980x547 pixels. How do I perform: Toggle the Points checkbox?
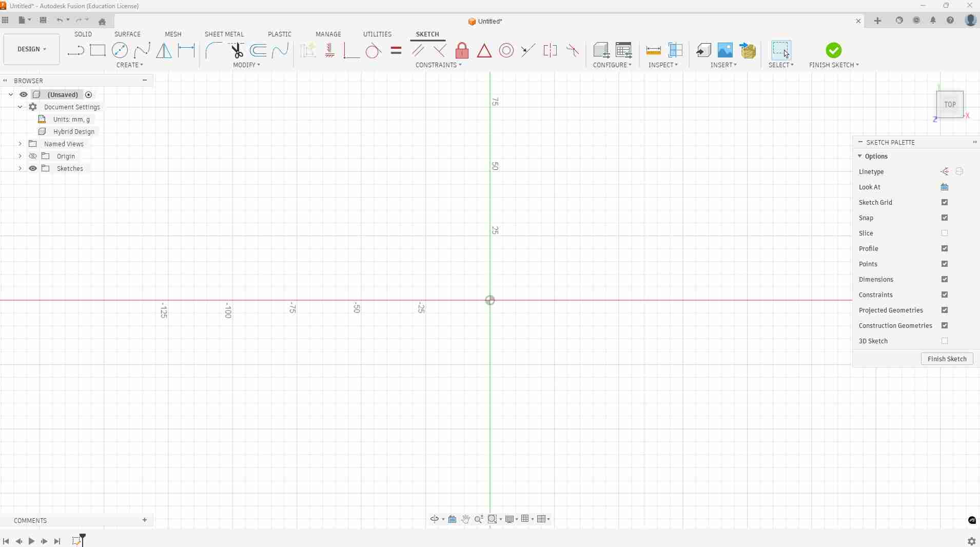(x=945, y=264)
